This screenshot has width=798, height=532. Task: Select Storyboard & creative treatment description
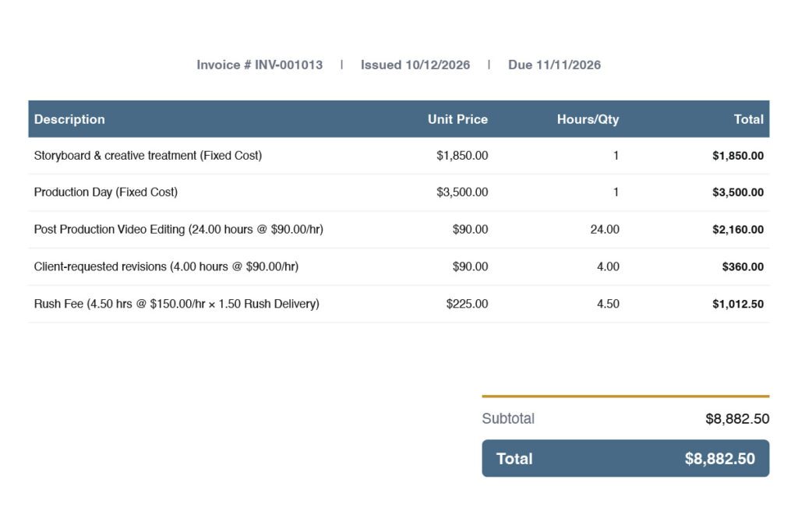click(147, 156)
